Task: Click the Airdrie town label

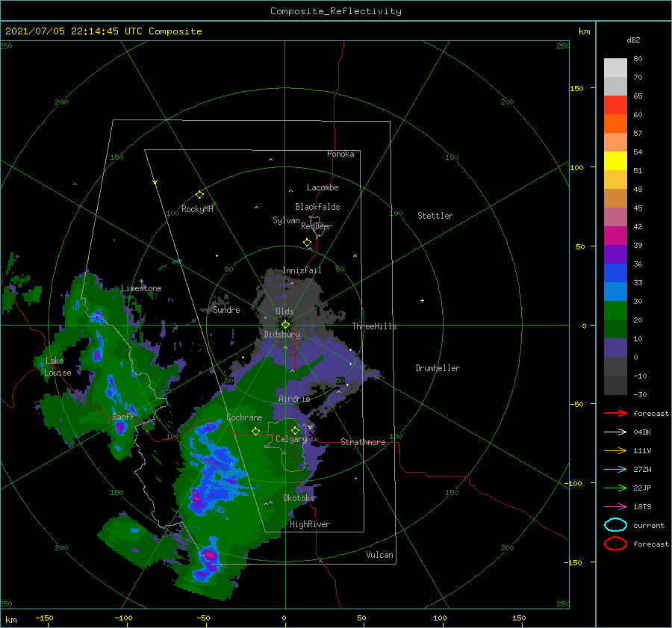Action: 294,399
